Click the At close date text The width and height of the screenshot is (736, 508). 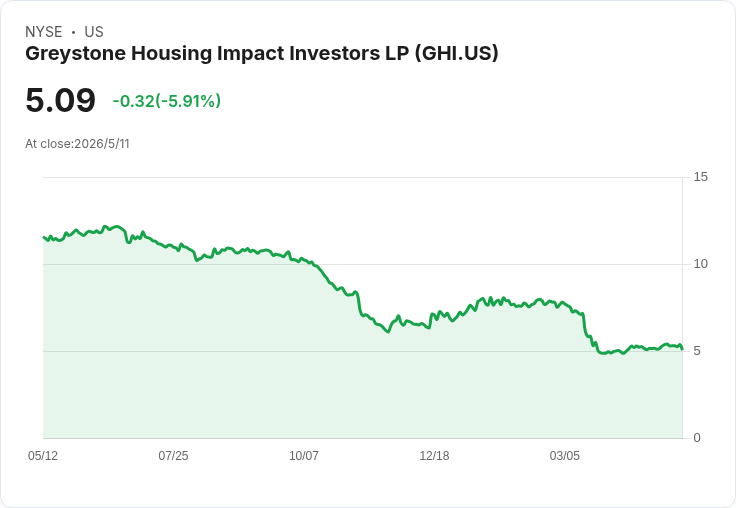point(77,144)
